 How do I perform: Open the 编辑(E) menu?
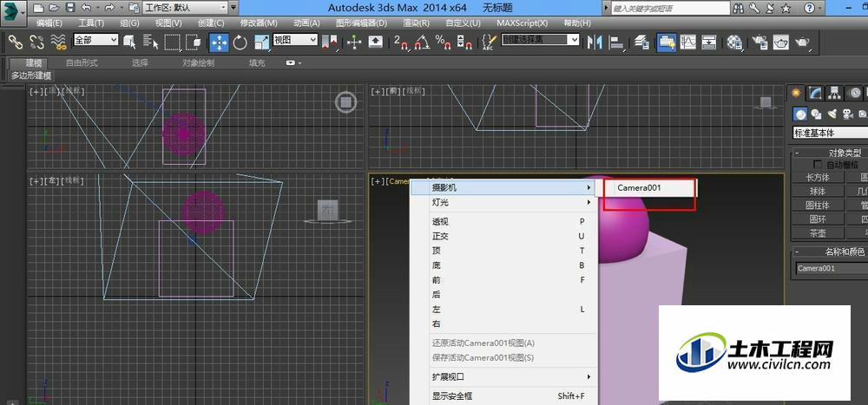point(49,23)
